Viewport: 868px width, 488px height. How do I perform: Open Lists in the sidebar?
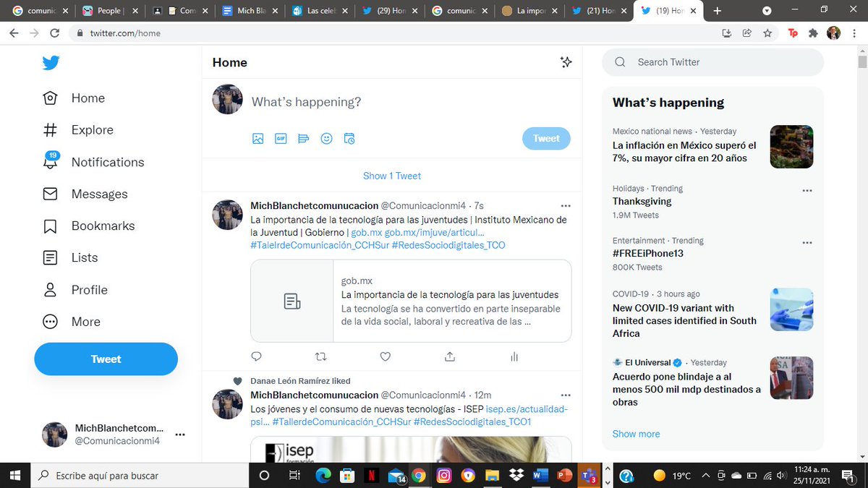(70, 257)
